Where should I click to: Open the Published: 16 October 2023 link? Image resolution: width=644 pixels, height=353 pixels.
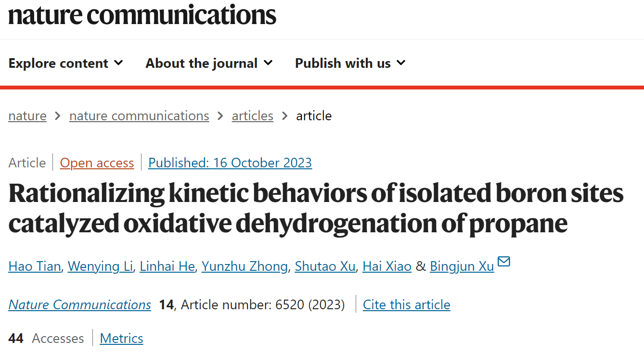[x=230, y=163]
